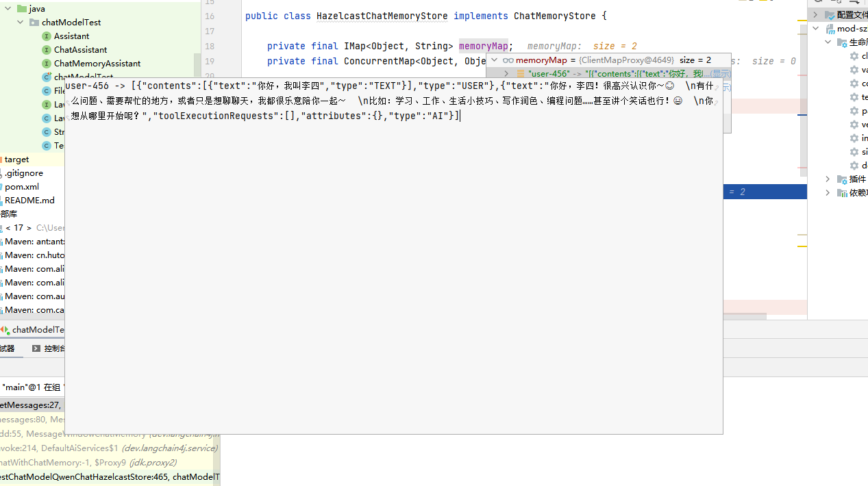Run the 'cl' lifecycle goal gear
The width and height of the screenshot is (868, 486).
[854, 56]
